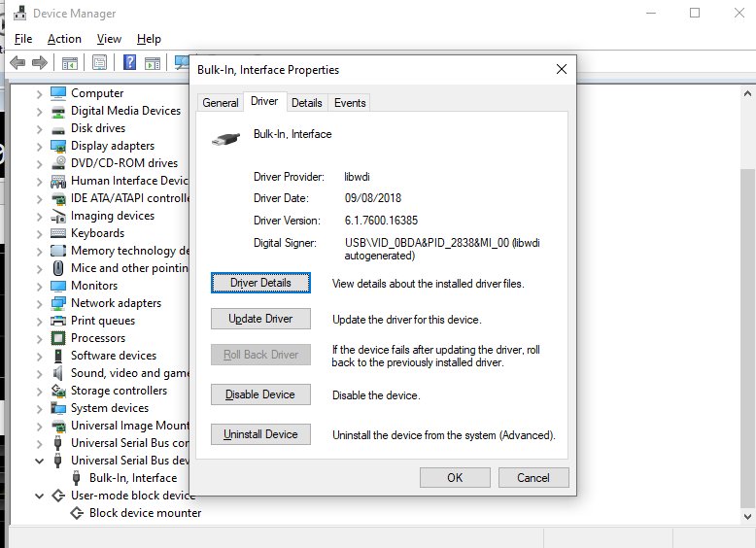The width and height of the screenshot is (756, 548).
Task: Click the Properties toolbar icon
Action: click(x=99, y=63)
